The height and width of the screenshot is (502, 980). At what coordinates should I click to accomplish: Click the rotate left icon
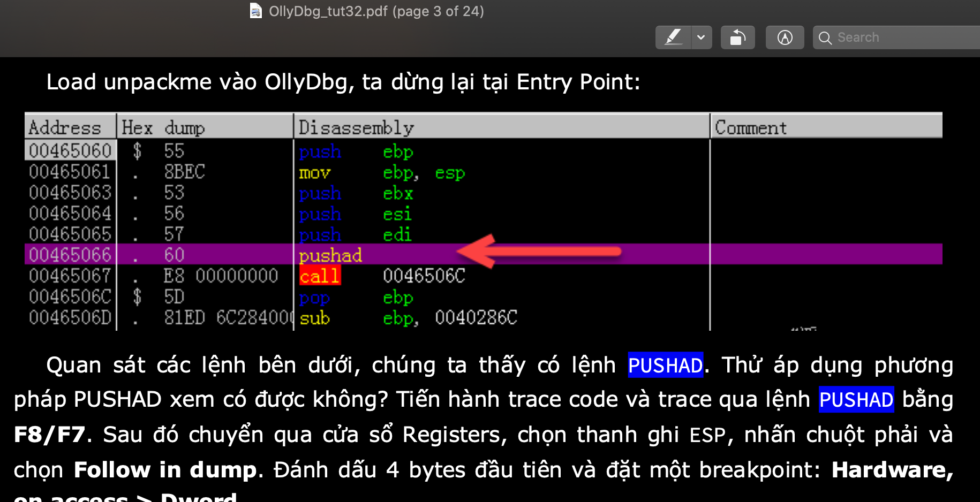(x=737, y=37)
